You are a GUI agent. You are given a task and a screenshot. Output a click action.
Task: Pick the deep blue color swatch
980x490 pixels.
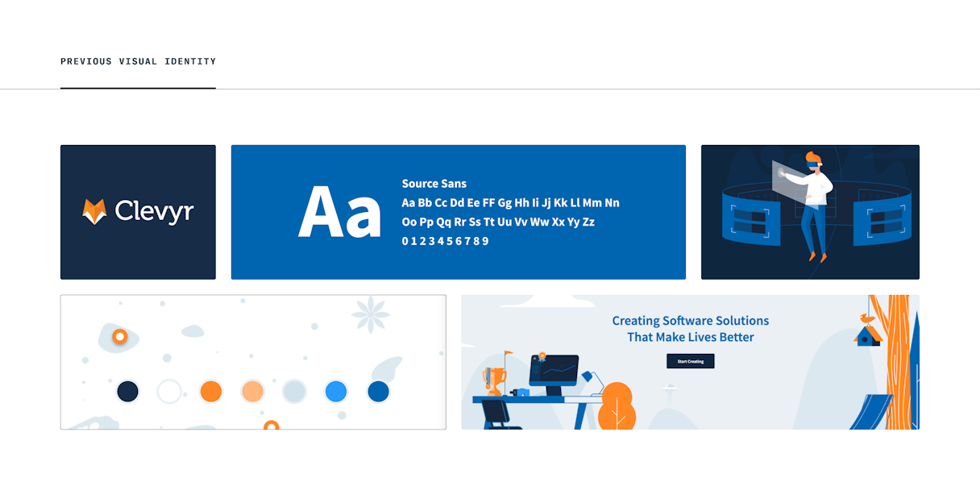click(x=379, y=392)
